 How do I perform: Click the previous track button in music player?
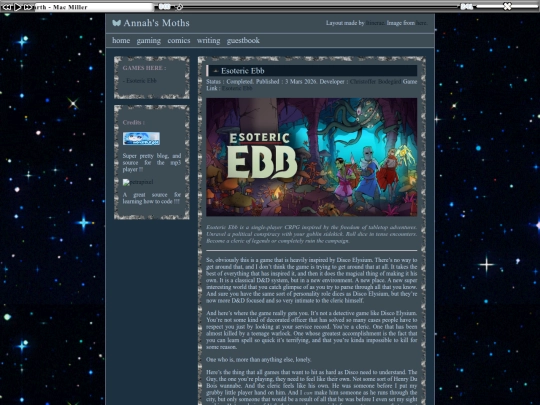pos(6,7)
